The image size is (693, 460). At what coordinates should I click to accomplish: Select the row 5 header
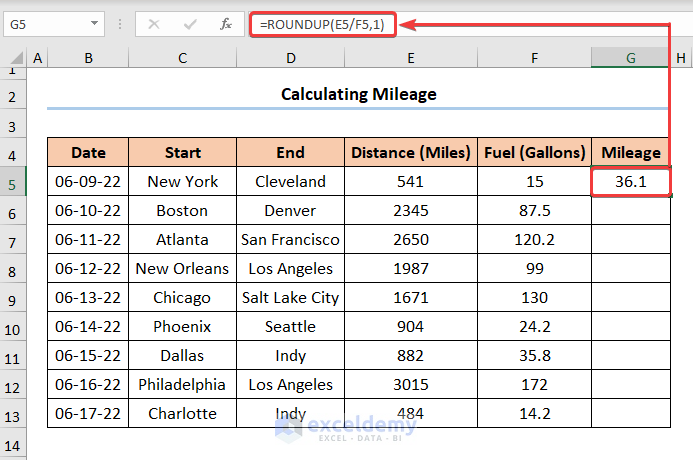13,182
